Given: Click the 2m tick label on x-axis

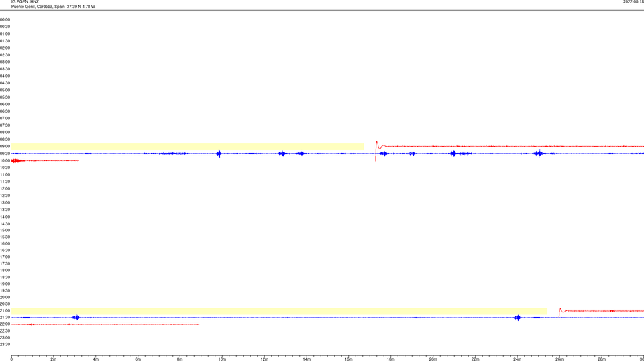Looking at the screenshot, I should [x=54, y=359].
